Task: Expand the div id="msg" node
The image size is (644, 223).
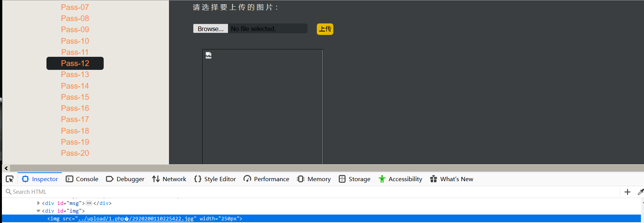Action: [x=38, y=203]
